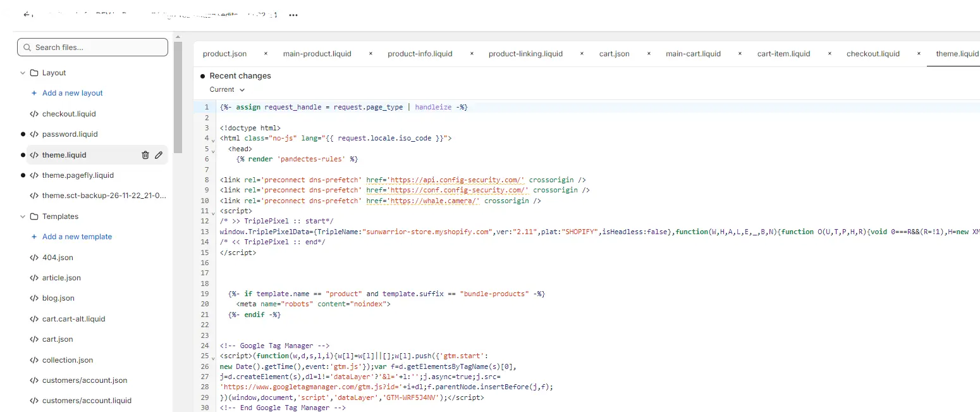The image size is (980, 412).
Task: Fold the script block at line 11
Action: (213, 212)
